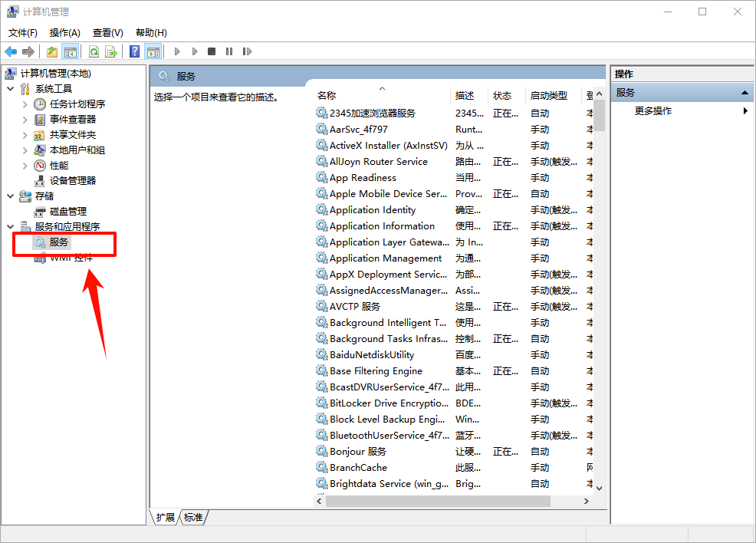The width and height of the screenshot is (756, 543).
Task: Select the AarSvc_4f797 service
Action: pos(454,130)
